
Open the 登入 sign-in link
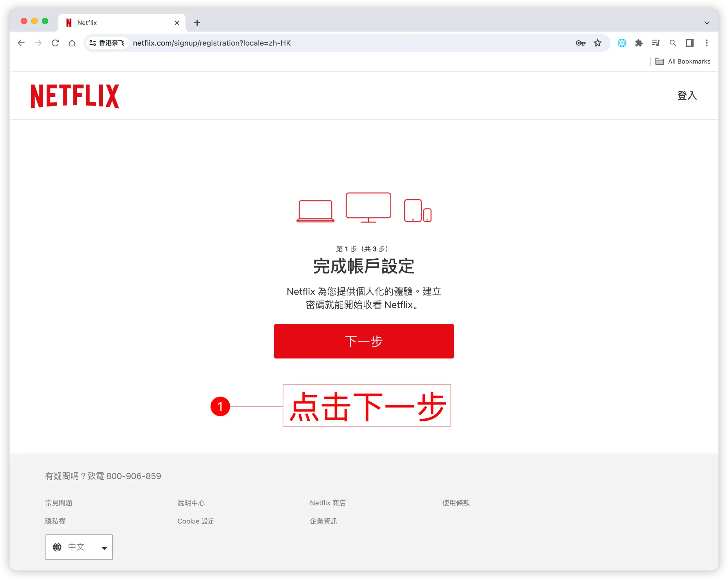click(x=686, y=96)
